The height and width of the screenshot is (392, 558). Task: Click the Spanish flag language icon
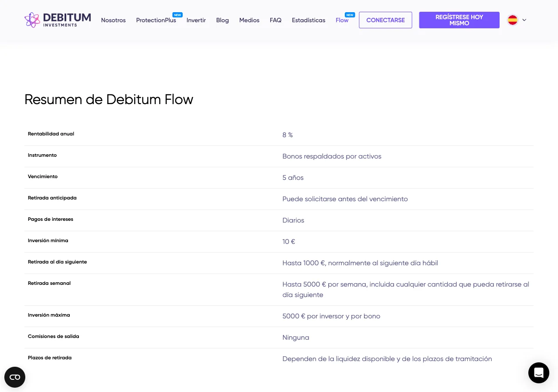(x=513, y=20)
